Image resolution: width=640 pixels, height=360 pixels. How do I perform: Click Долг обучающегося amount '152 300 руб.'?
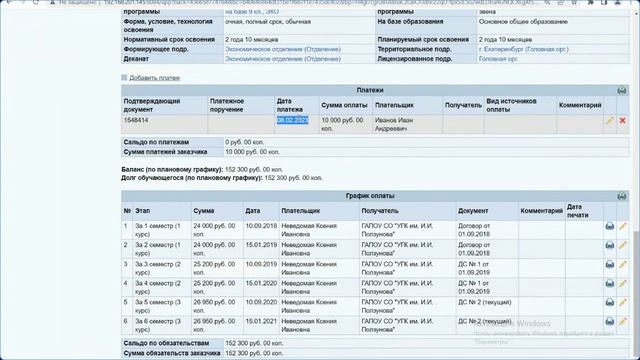[x=293, y=178]
